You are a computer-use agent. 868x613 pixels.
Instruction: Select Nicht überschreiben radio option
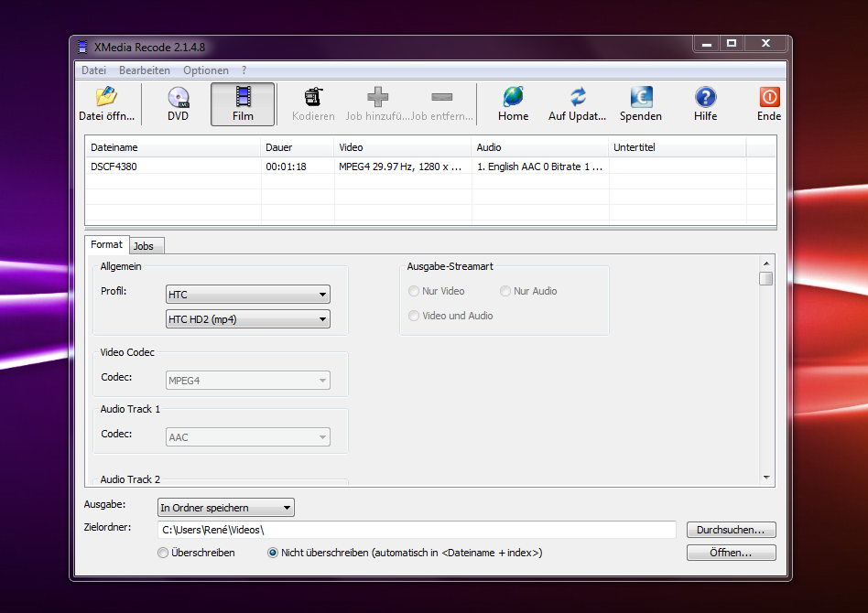pos(272,553)
